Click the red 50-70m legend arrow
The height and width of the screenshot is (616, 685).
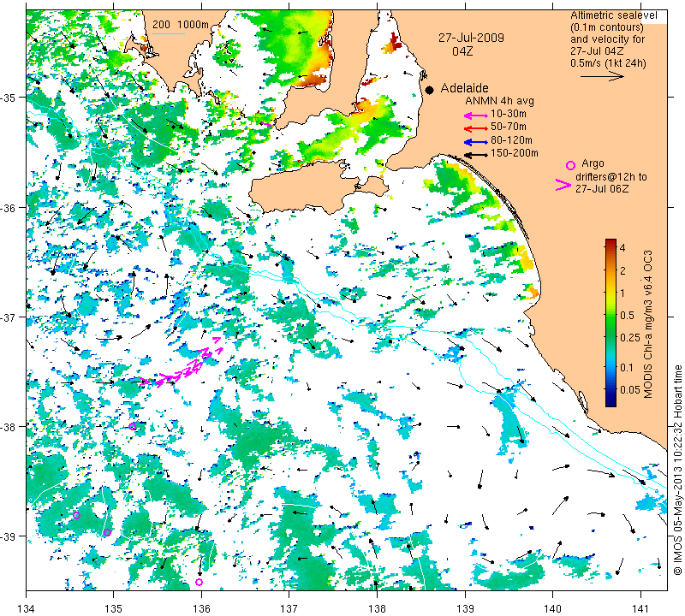point(475,129)
